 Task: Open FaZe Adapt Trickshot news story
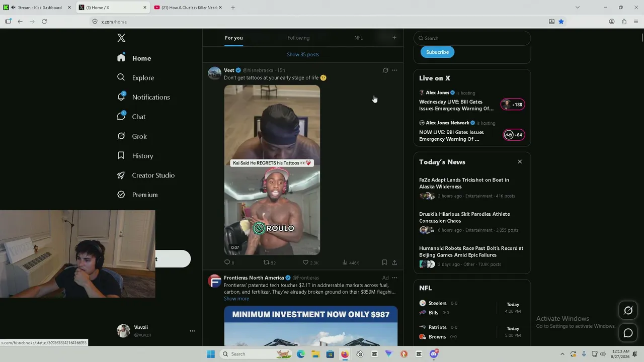click(471, 188)
